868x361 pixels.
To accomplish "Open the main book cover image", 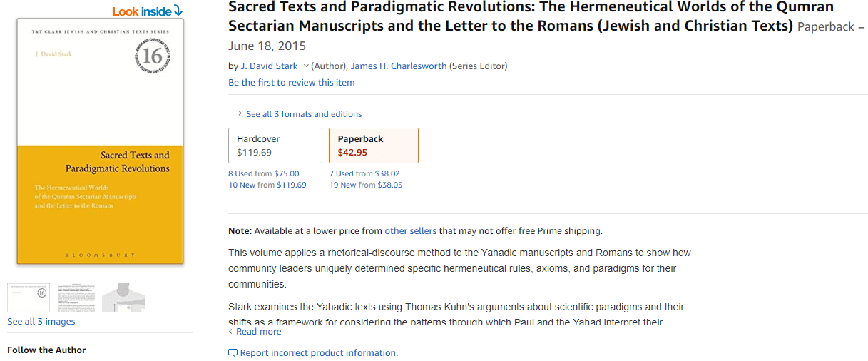I will [x=100, y=141].
